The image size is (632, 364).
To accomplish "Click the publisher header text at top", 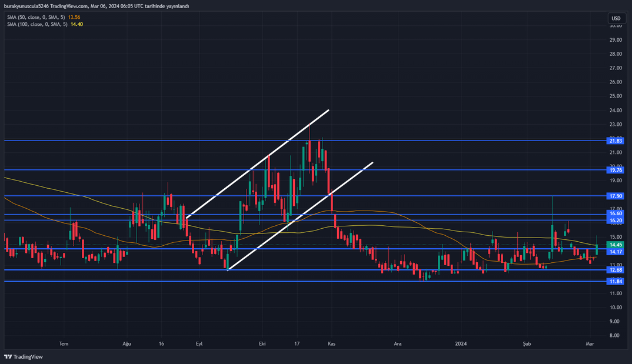I will coord(97,6).
